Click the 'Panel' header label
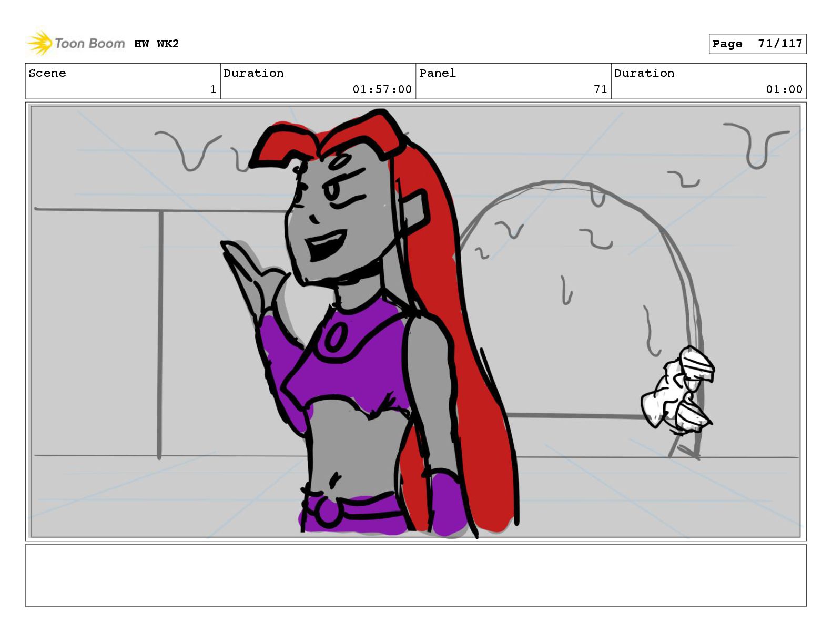832x644 pixels. 437,73
